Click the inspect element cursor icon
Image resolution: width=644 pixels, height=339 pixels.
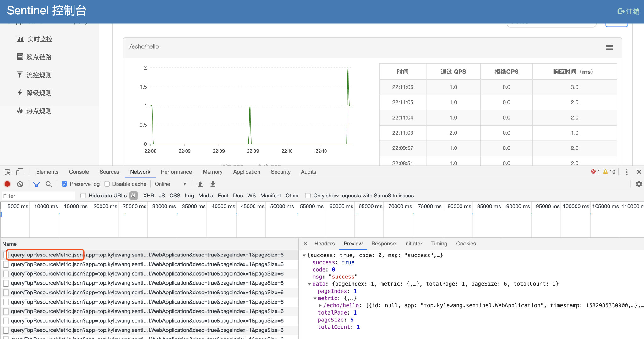8,172
